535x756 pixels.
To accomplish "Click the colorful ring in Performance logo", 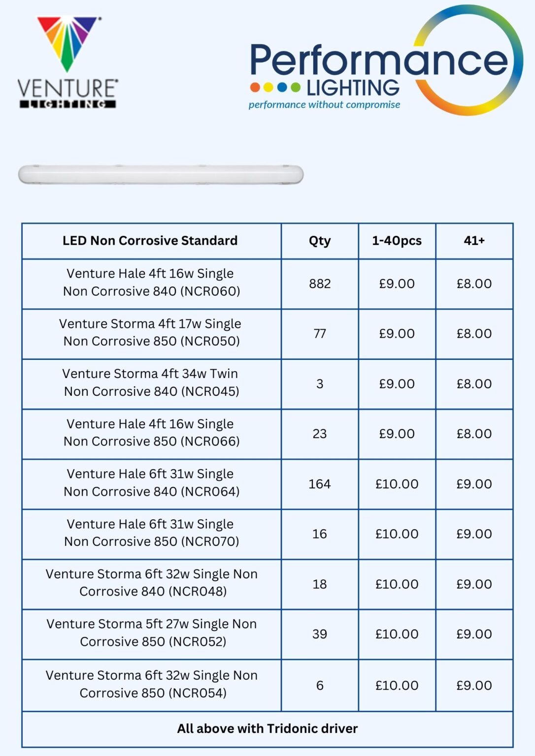I will pos(468,60).
